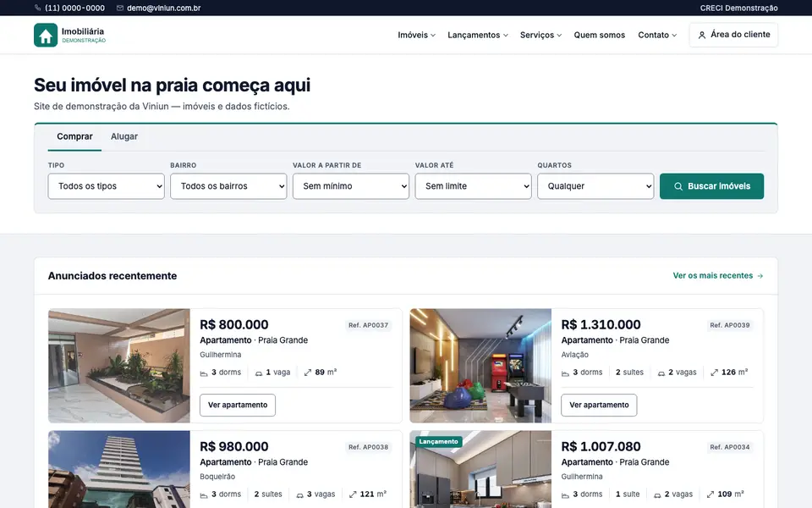
Task: Click reference tag Ref. AP0039
Action: (x=730, y=325)
